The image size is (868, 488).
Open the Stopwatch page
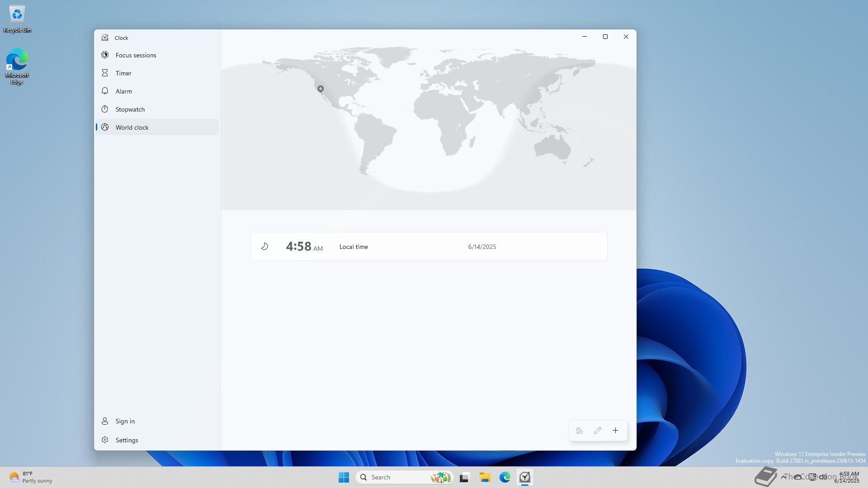[x=130, y=109]
